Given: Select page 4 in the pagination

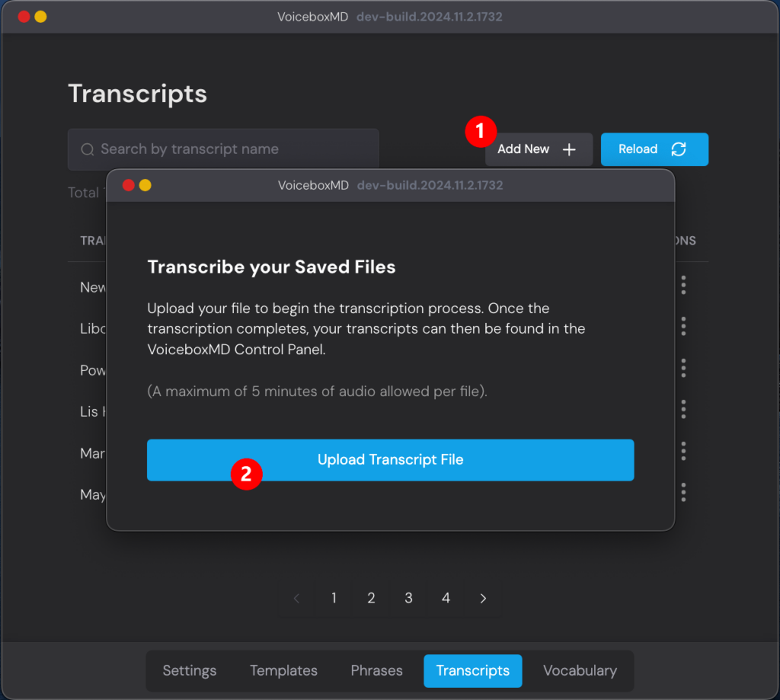Looking at the screenshot, I should coord(446,598).
